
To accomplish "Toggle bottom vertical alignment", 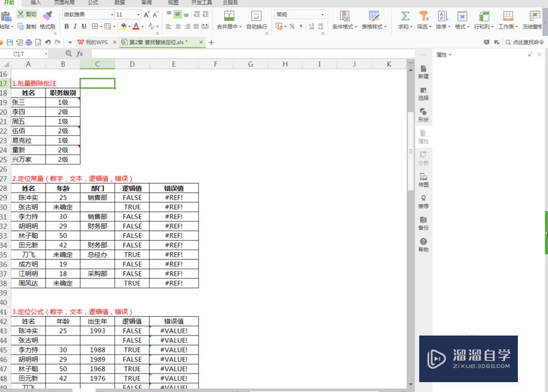I will [x=186, y=14].
